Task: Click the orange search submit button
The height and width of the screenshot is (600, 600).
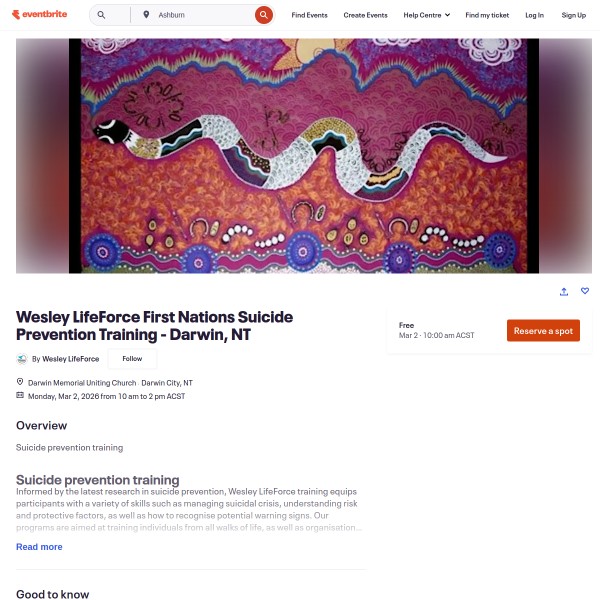Action: (x=264, y=15)
